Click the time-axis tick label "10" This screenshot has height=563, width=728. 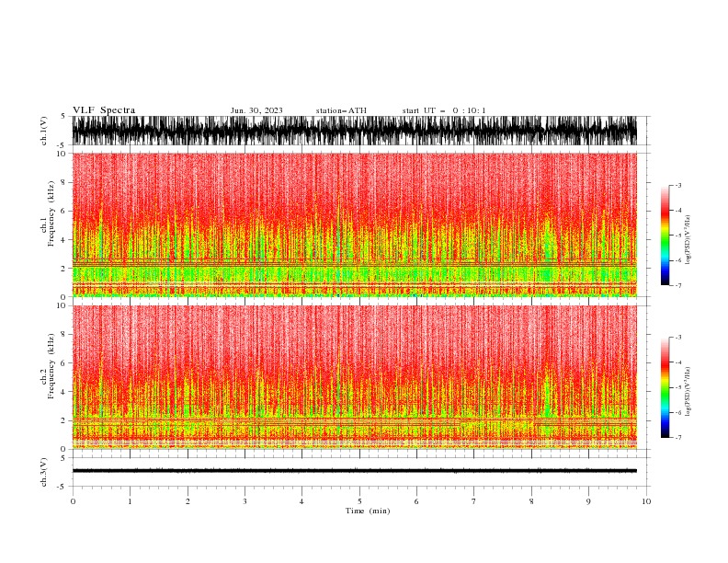click(646, 501)
